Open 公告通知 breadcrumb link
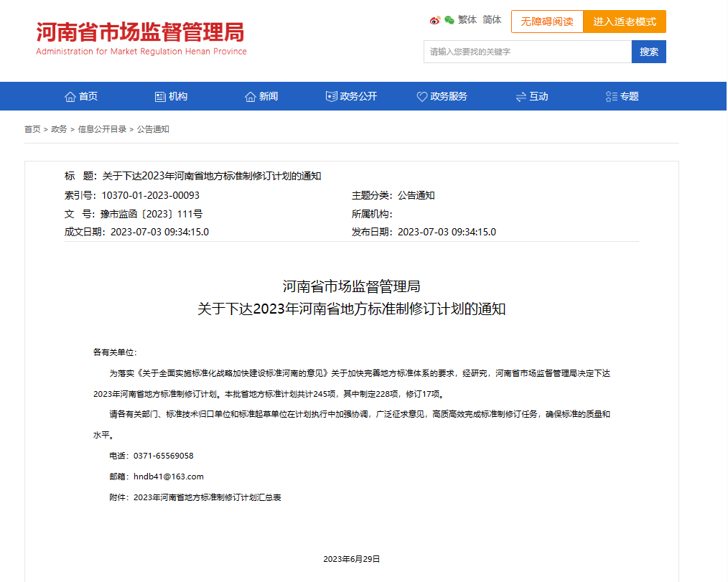 point(153,129)
